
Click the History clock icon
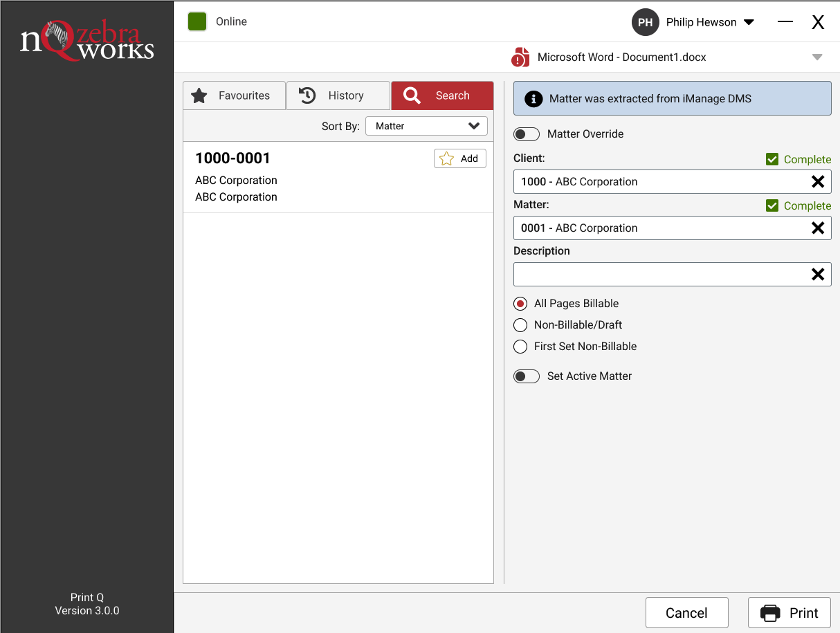pyautogui.click(x=307, y=95)
